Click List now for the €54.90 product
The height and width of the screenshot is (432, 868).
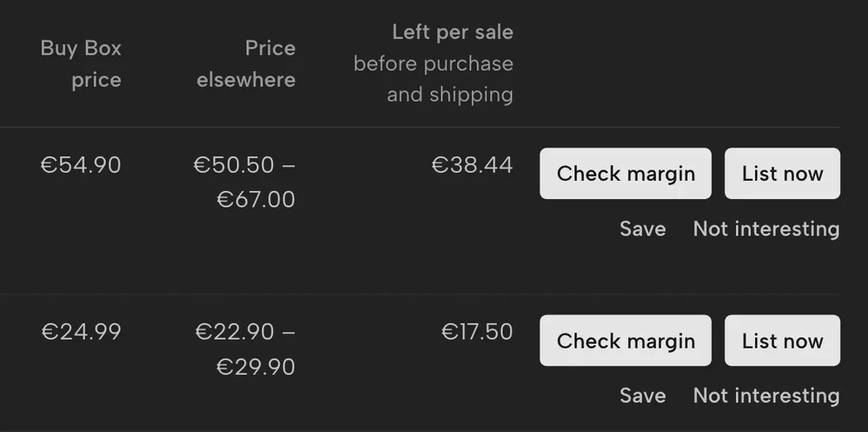coord(782,173)
